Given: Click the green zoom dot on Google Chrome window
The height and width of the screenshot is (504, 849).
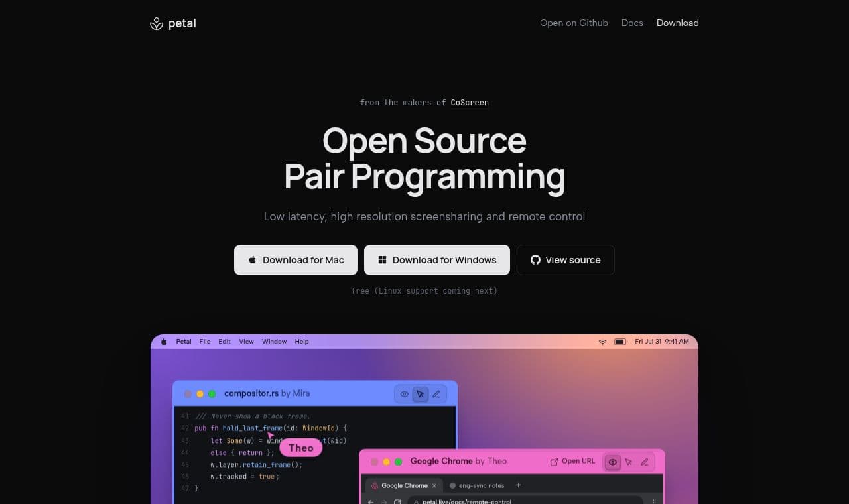Looking at the screenshot, I should tap(398, 462).
